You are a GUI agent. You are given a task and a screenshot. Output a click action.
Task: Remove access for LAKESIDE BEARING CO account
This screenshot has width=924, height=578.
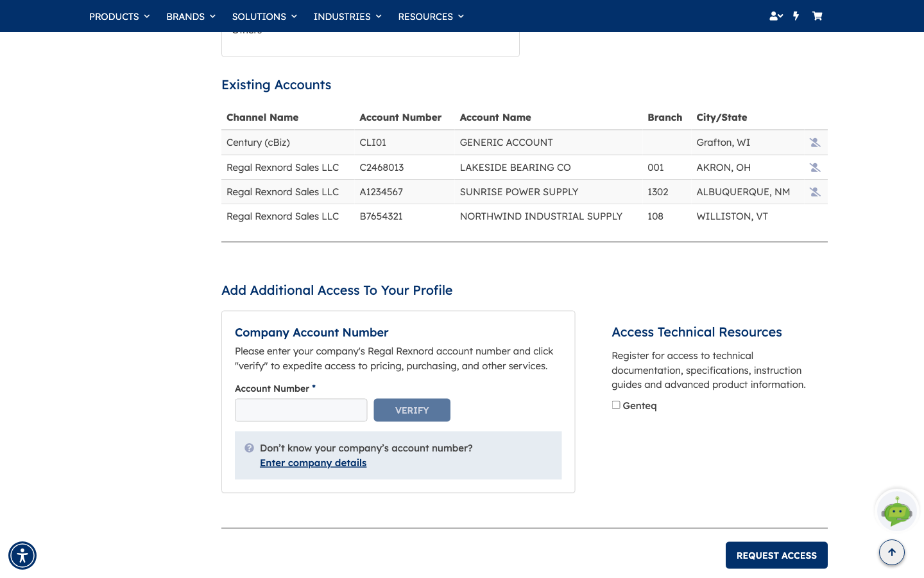point(815,168)
